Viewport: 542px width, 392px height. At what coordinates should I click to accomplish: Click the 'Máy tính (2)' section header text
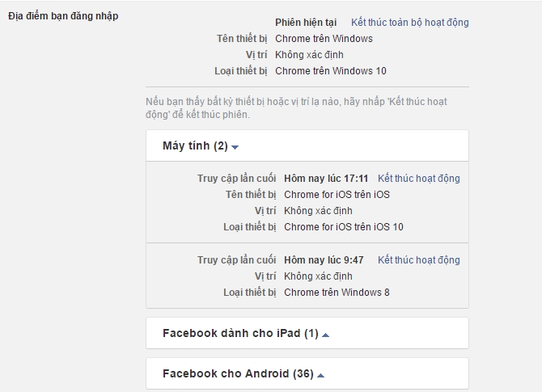pyautogui.click(x=195, y=146)
